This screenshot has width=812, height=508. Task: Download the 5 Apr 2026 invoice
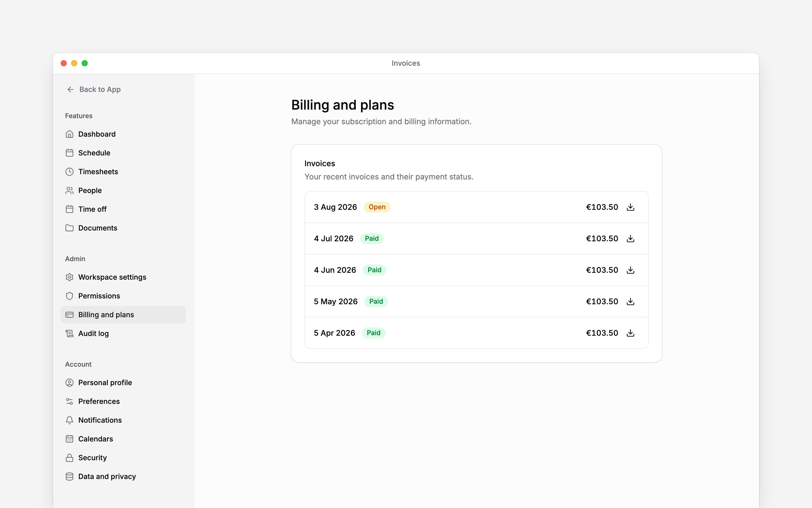630,333
